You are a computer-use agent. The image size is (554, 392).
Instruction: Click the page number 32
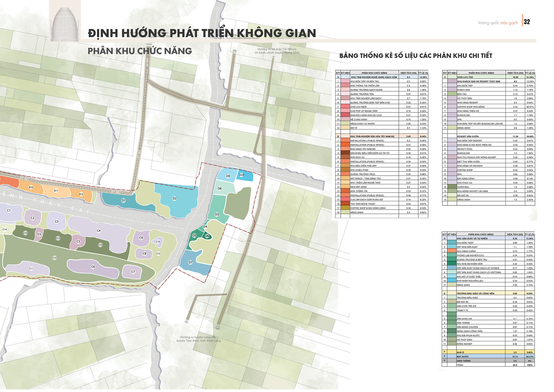click(527, 22)
